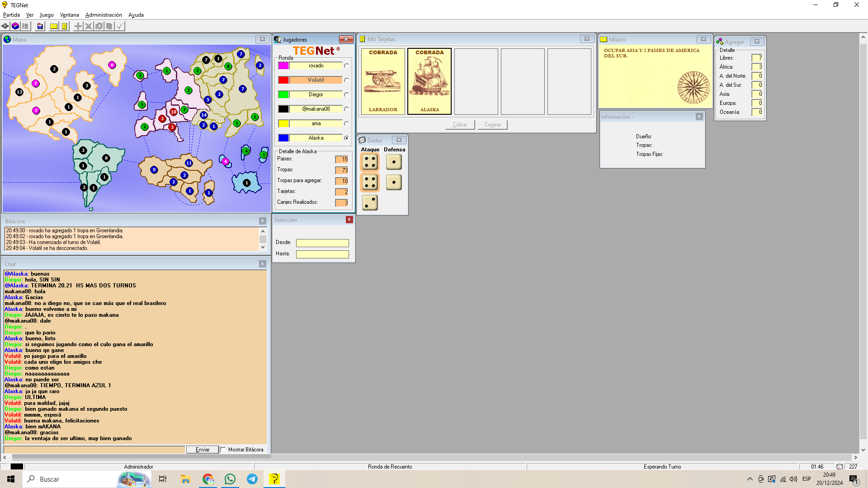
Task: Click the Mapa panel globe icon
Action: pos(7,39)
